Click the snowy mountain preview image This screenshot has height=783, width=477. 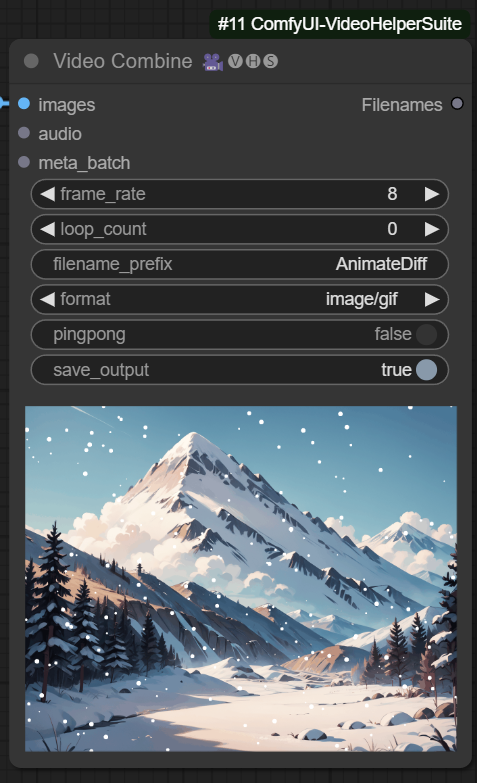(241, 578)
